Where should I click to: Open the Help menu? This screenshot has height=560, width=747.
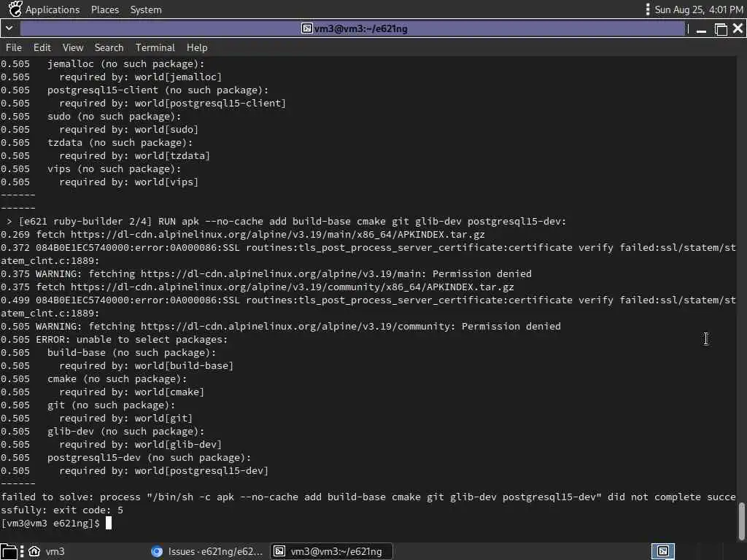coord(197,47)
